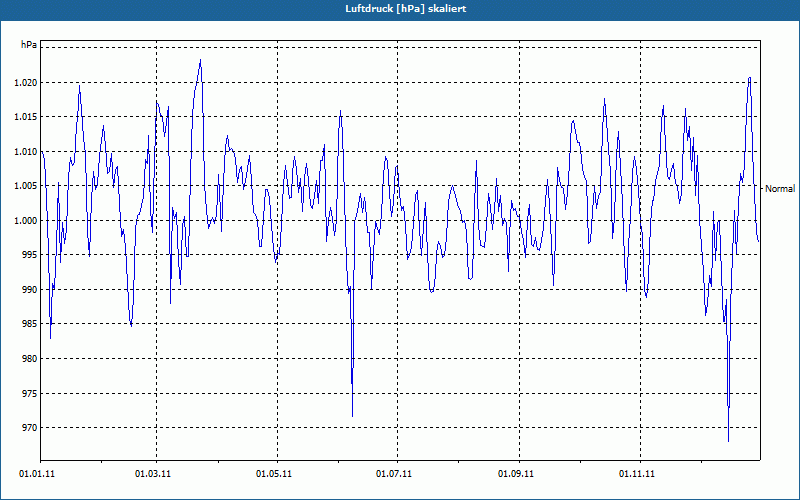Screen dimensions: 800x500
Task: Click the 01.07.11 date label
Action: tap(394, 474)
